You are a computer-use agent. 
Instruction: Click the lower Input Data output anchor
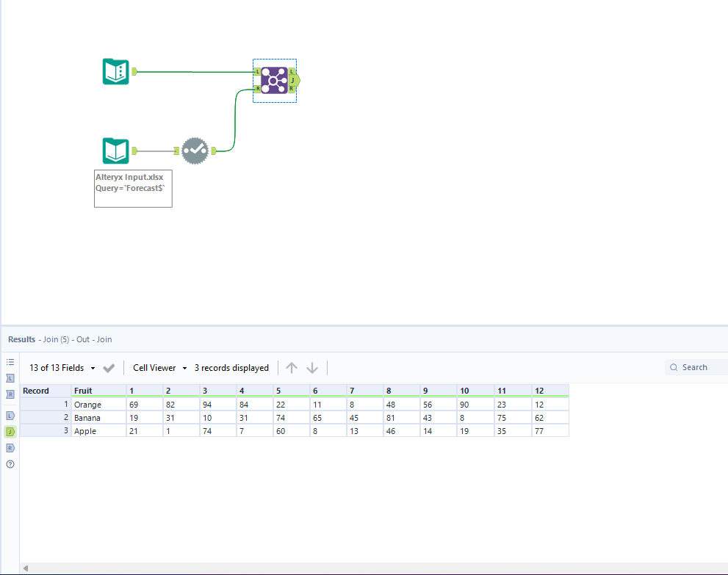click(134, 151)
